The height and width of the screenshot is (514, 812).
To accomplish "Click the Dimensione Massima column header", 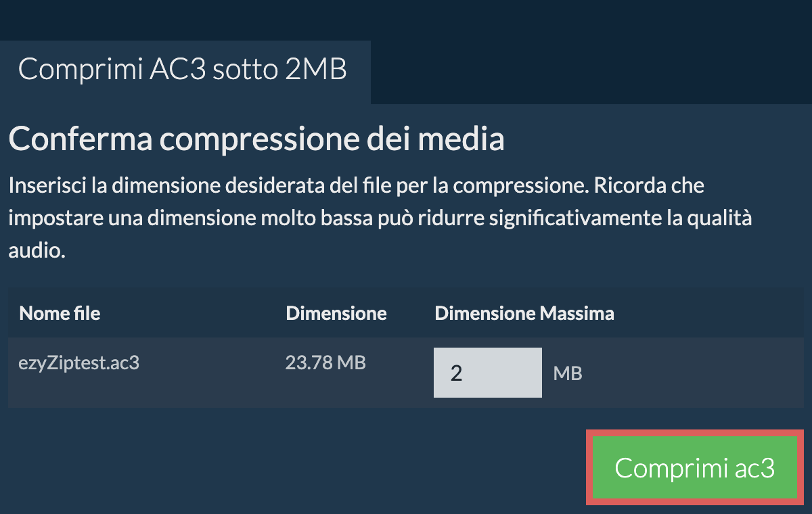I will point(524,314).
